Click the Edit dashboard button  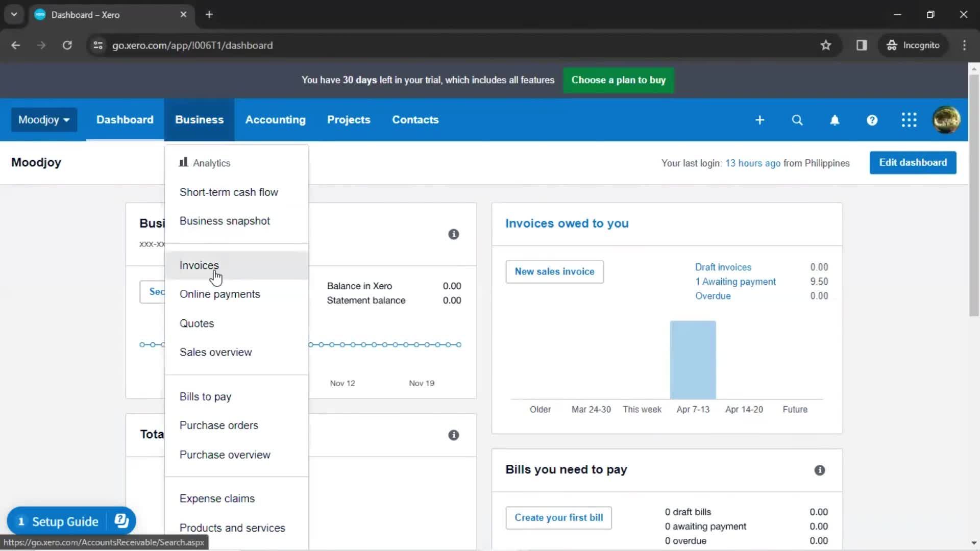click(913, 163)
